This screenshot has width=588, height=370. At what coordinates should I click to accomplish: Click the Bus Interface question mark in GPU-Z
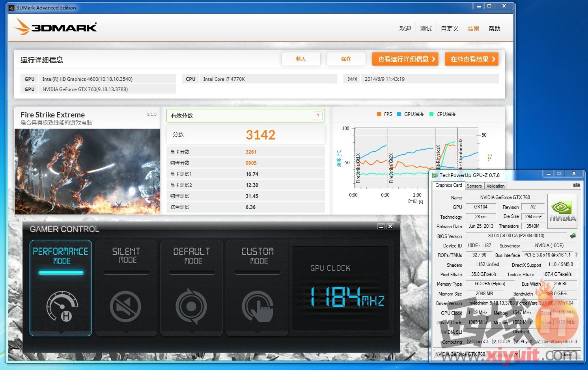coord(576,255)
